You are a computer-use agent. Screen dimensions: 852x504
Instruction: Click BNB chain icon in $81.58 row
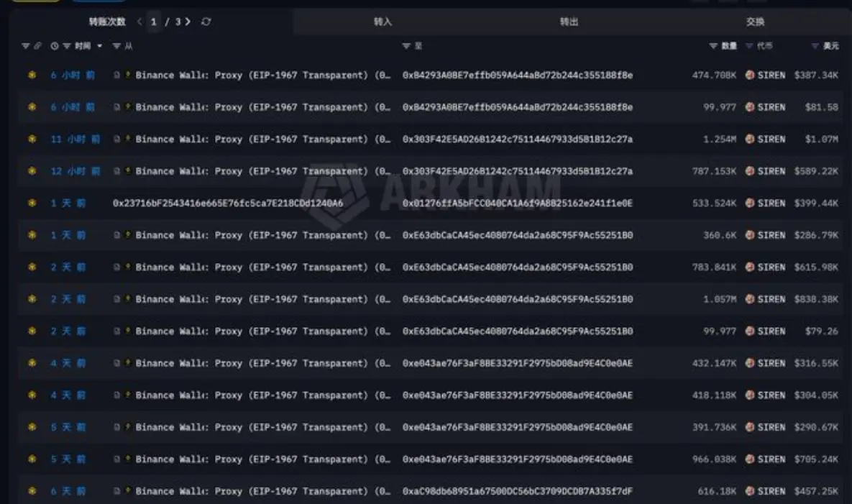tap(32, 107)
